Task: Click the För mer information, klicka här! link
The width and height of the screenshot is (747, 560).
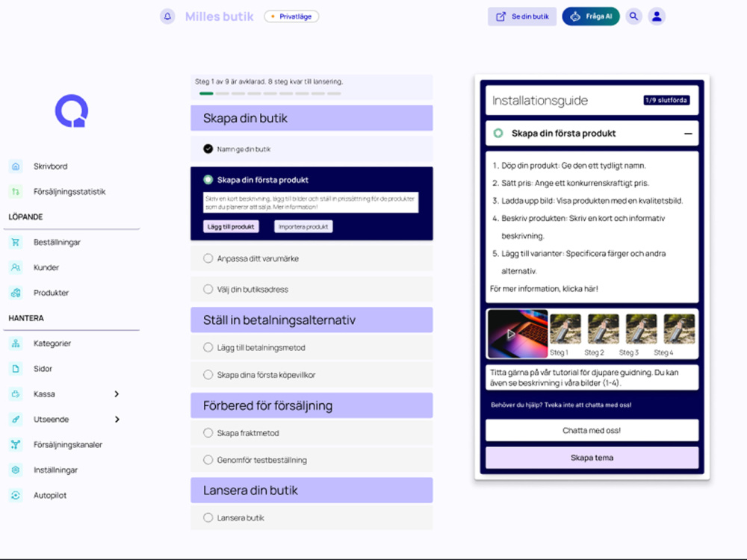Action: click(544, 288)
